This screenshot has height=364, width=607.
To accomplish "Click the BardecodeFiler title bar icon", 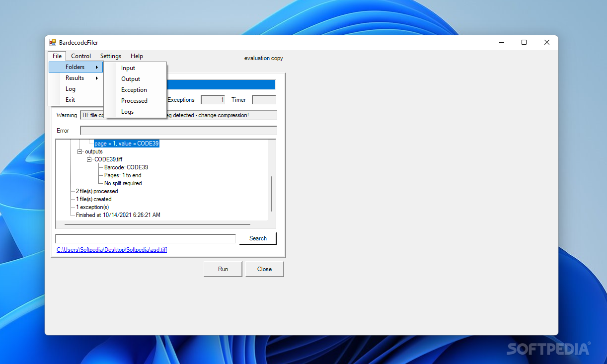I will (x=53, y=43).
